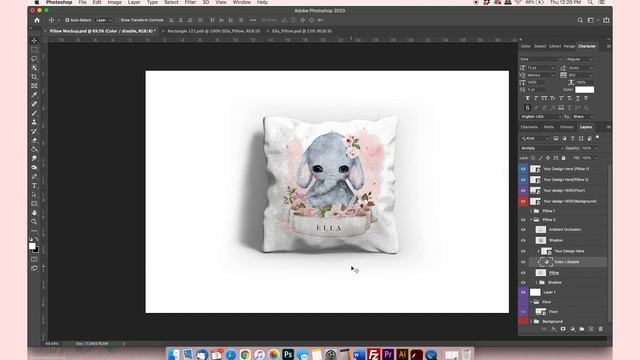Select the Frame tool

(34, 86)
